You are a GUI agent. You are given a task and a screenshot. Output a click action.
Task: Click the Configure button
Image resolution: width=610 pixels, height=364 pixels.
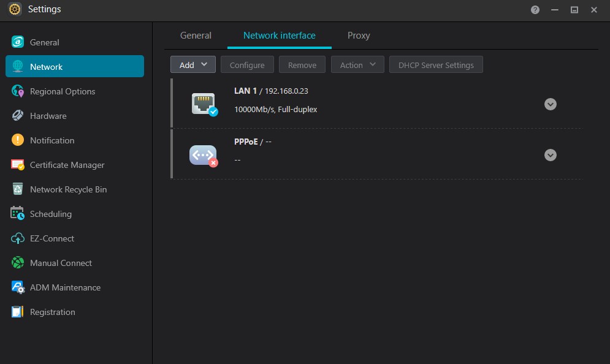coord(247,64)
